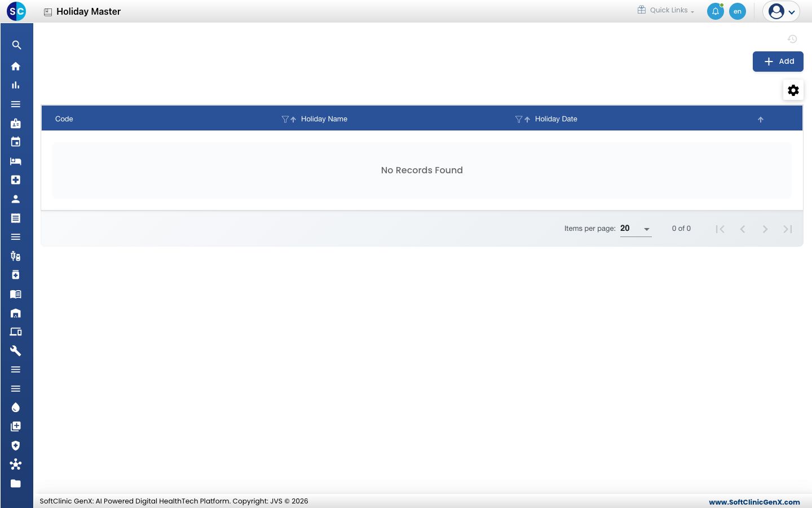The height and width of the screenshot is (508, 812).
Task: Switch language using en button
Action: coord(738,11)
